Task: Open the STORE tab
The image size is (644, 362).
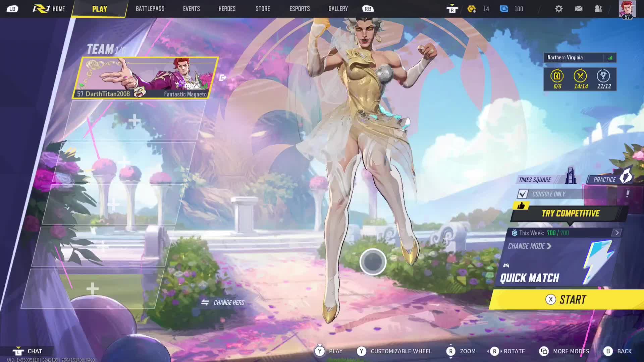Action: (x=263, y=9)
